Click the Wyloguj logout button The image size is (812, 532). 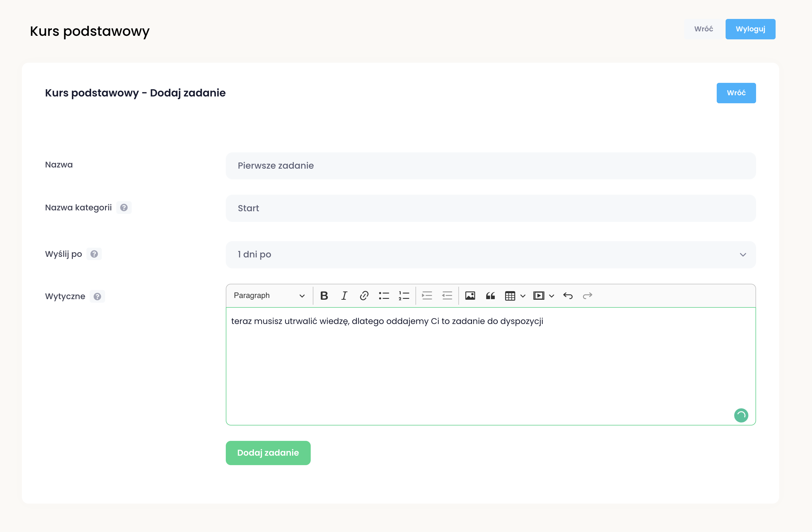[x=750, y=29]
